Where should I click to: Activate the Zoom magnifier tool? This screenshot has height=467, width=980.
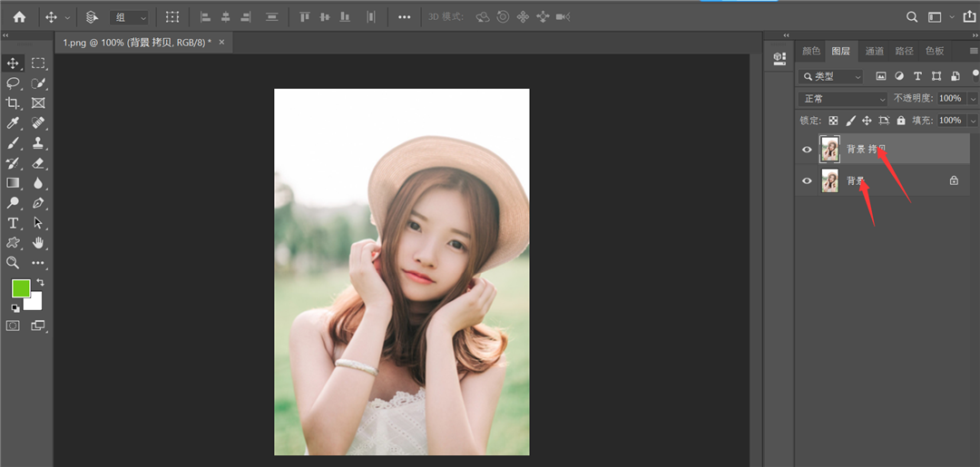click(13, 263)
